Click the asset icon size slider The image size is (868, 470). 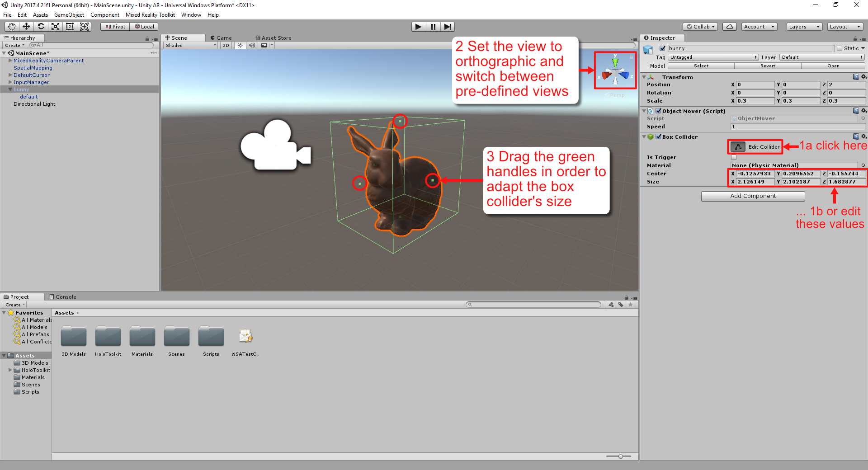(620, 456)
